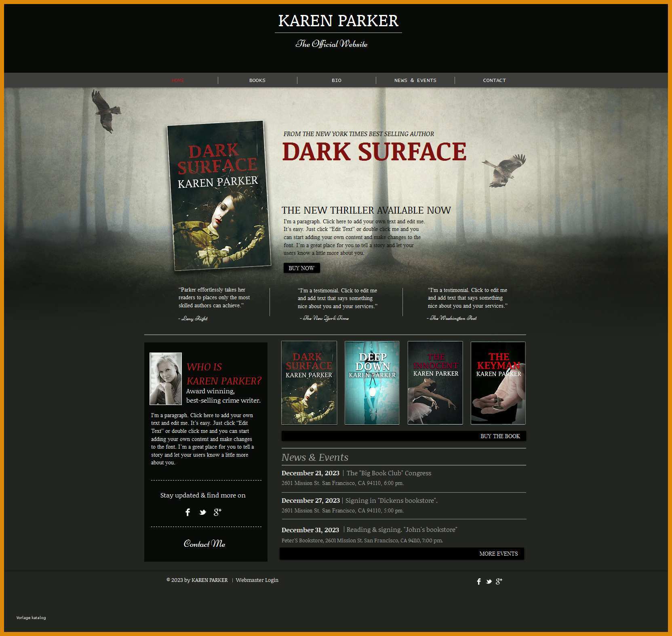672x636 pixels.
Task: Click the "© 2023 by KAREN PARKER" text
Action: point(197,580)
